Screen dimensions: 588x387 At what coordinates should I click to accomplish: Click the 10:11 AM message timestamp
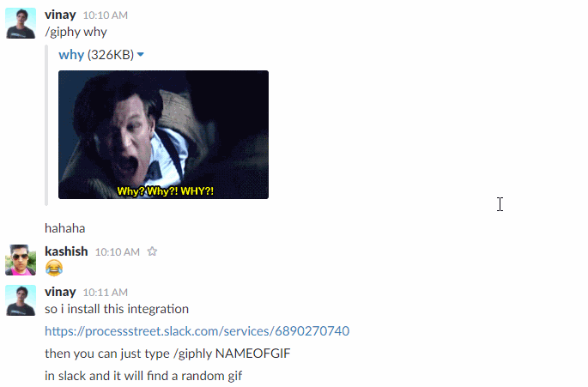pyautogui.click(x=106, y=293)
